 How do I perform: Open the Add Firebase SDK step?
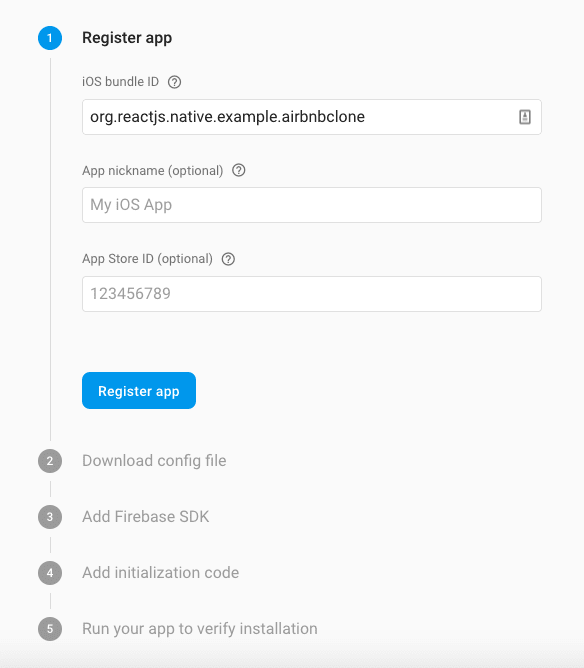click(x=146, y=517)
